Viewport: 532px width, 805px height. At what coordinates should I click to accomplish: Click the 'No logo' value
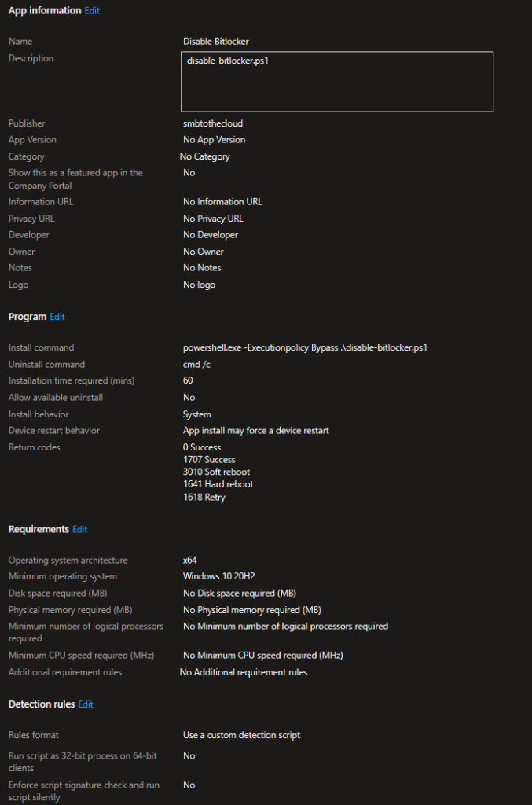[199, 285]
